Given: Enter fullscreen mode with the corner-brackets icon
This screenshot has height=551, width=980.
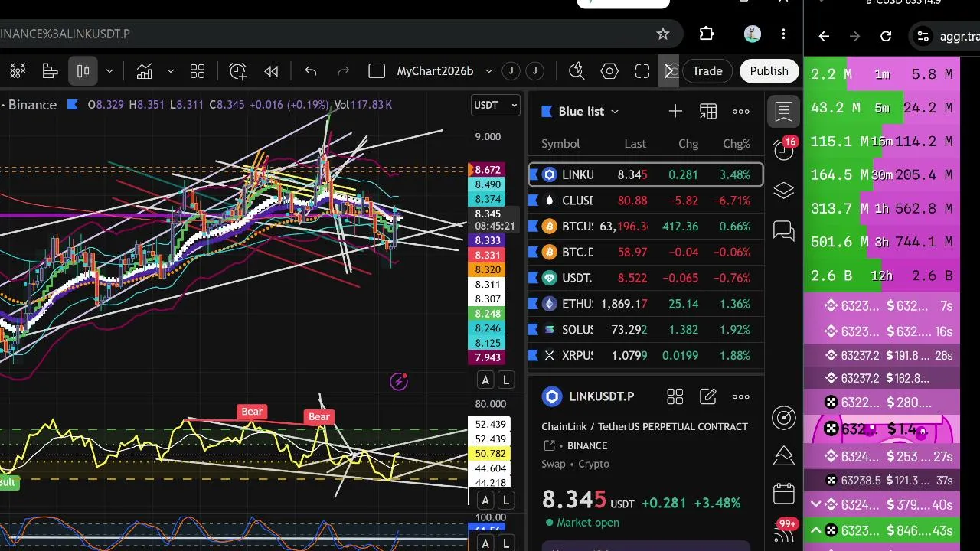Looking at the screenshot, I should (x=642, y=71).
